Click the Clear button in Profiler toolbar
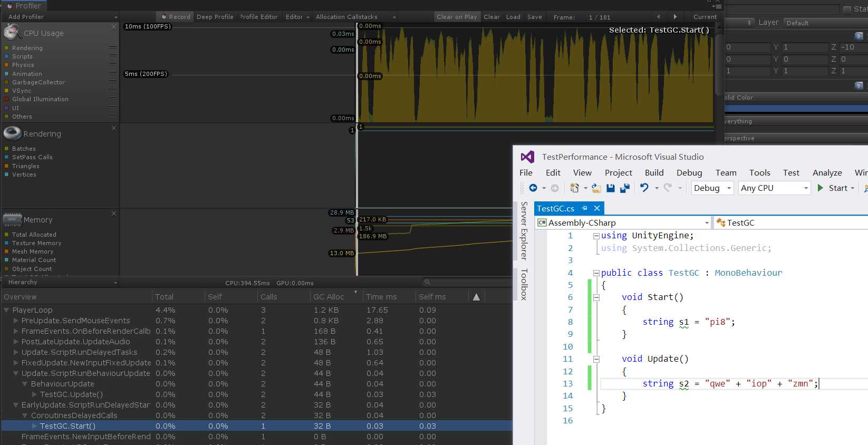The height and width of the screenshot is (445, 868). click(491, 17)
